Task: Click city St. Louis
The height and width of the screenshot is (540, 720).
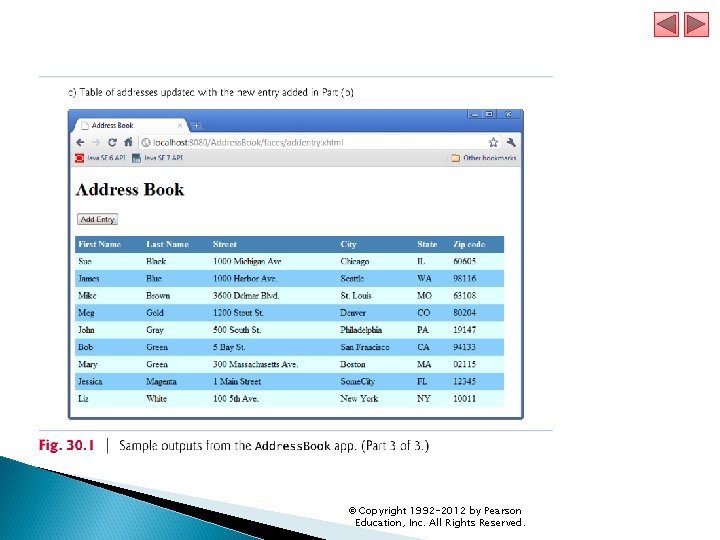Action: tap(356, 296)
